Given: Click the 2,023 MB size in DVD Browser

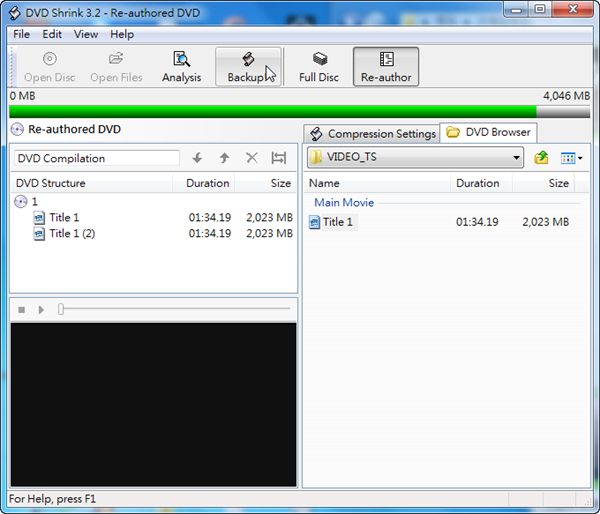Looking at the screenshot, I should (546, 222).
